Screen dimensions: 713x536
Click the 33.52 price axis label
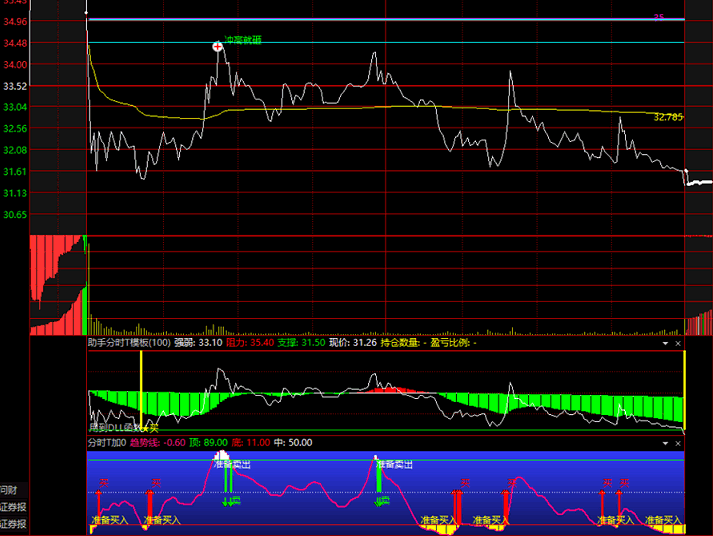click(x=15, y=86)
